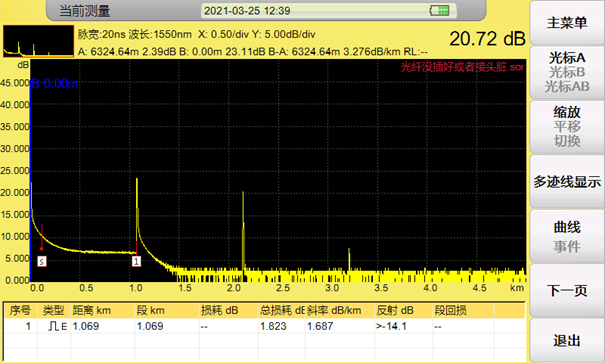Select 曲线 curve view

pos(567,227)
